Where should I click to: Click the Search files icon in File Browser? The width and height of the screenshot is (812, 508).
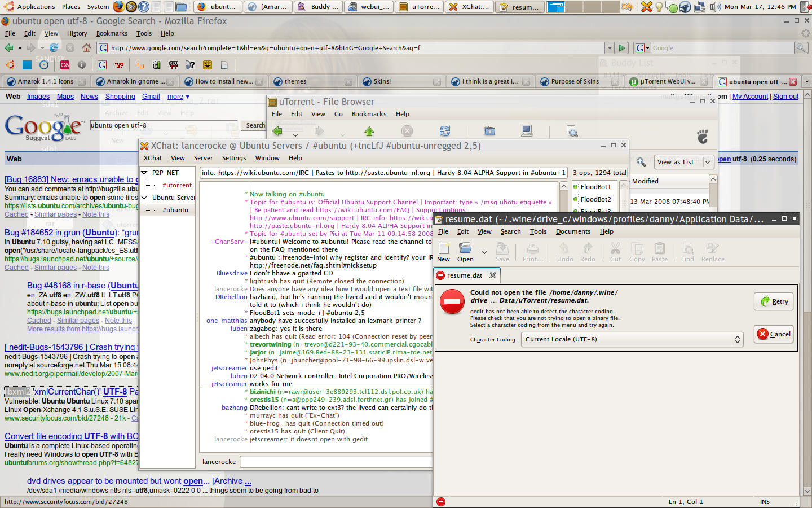572,132
